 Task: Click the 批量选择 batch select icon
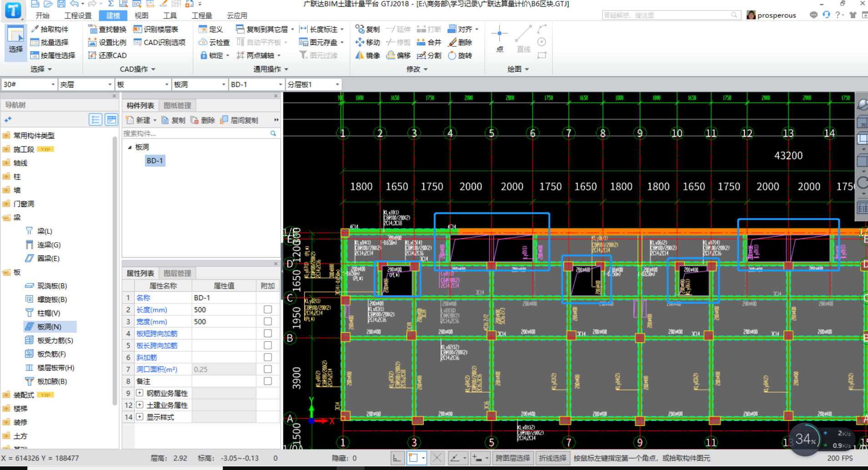[x=35, y=42]
